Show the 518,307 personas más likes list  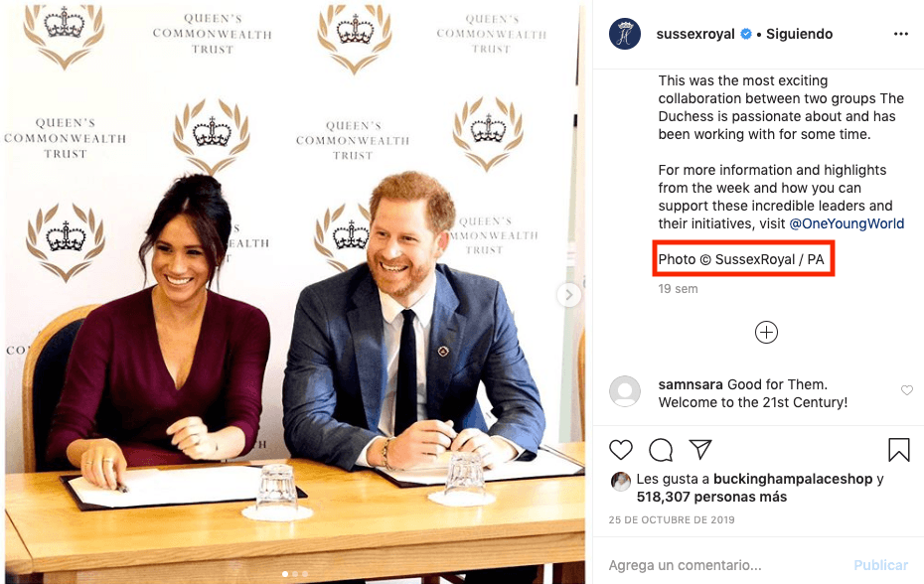(x=711, y=497)
